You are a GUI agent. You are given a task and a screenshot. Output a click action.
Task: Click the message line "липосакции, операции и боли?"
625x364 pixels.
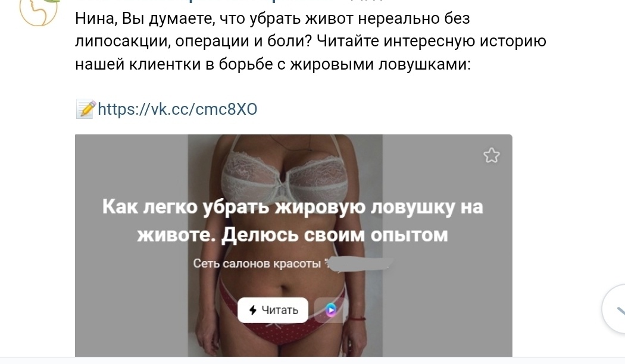193,41
